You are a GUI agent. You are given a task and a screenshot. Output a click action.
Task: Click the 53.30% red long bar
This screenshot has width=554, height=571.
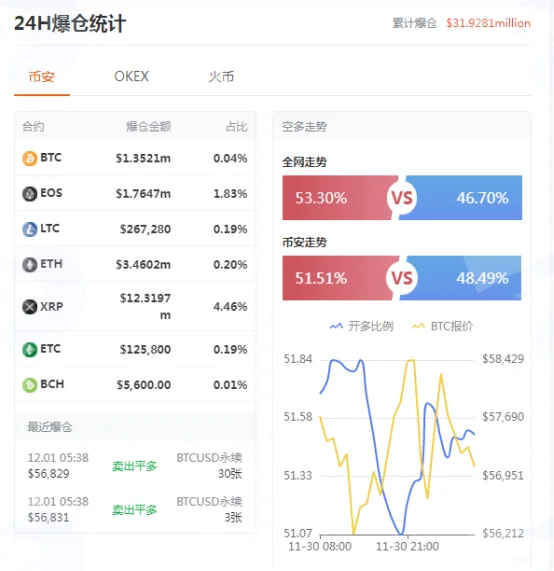(x=338, y=198)
